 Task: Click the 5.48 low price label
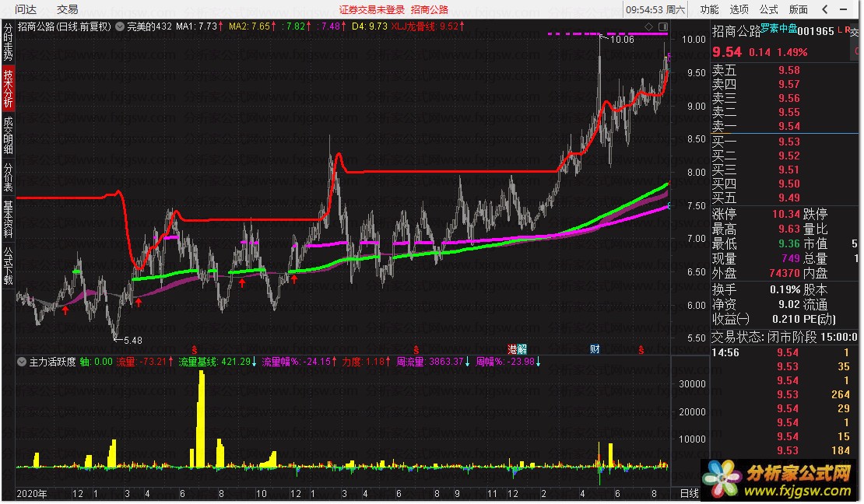click(133, 341)
